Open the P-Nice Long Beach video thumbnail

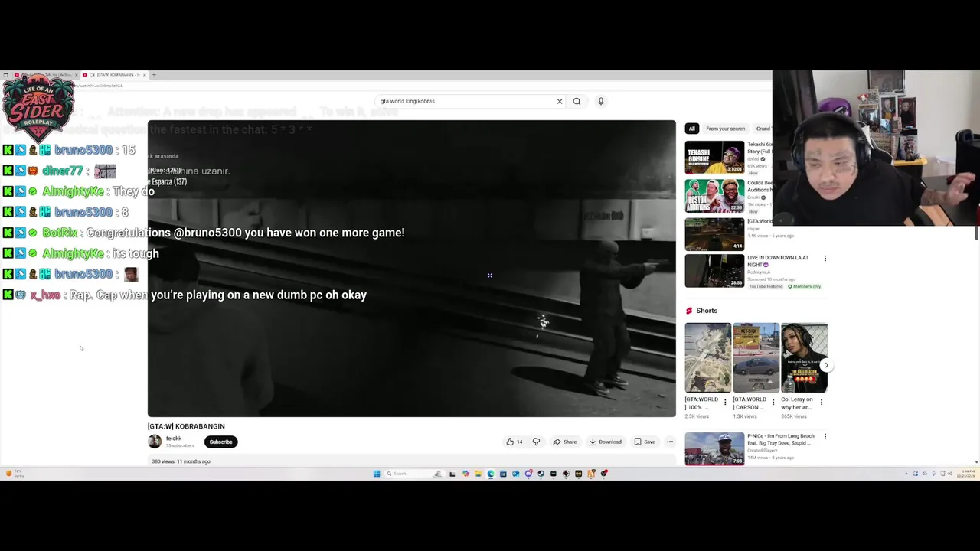(714, 448)
